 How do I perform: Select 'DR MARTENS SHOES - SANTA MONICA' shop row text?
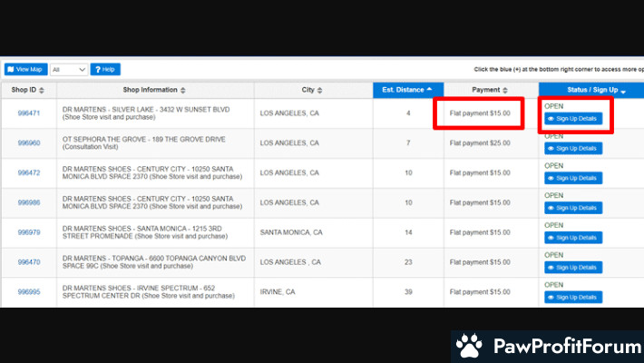coord(145,232)
